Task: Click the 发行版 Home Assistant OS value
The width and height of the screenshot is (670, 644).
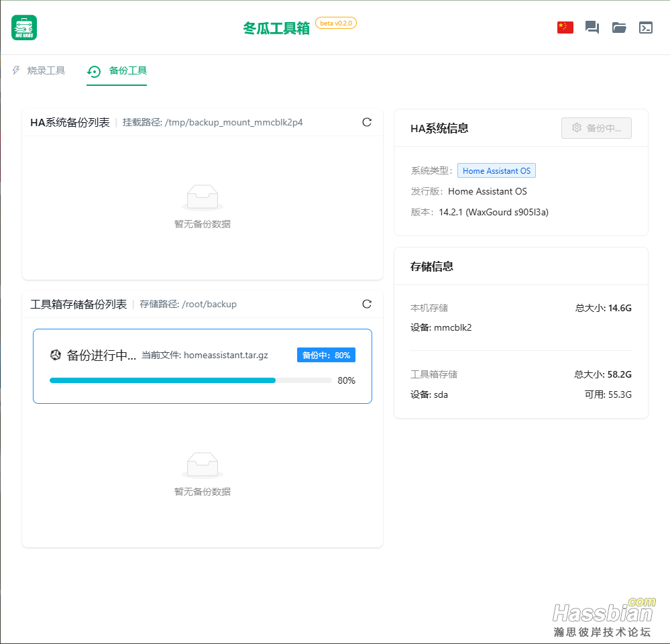Action: click(x=487, y=191)
